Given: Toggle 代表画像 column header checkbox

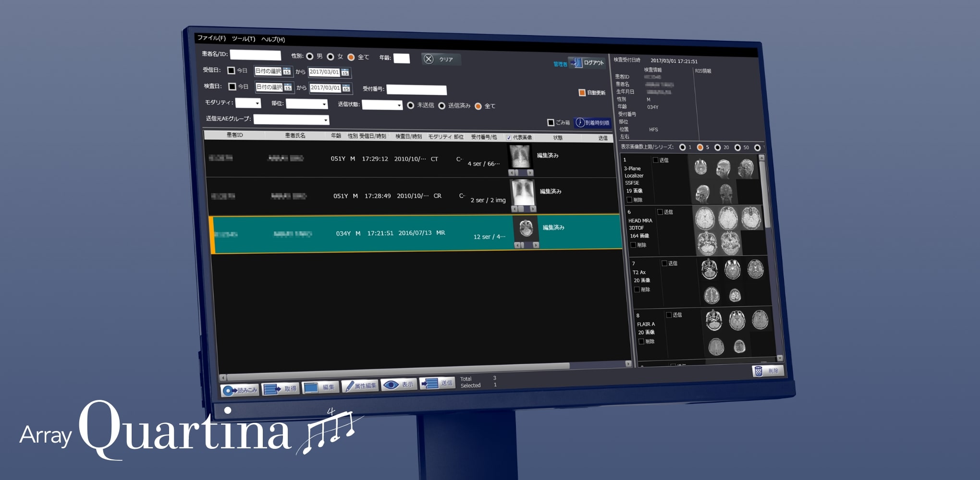Looking at the screenshot, I should tap(509, 138).
